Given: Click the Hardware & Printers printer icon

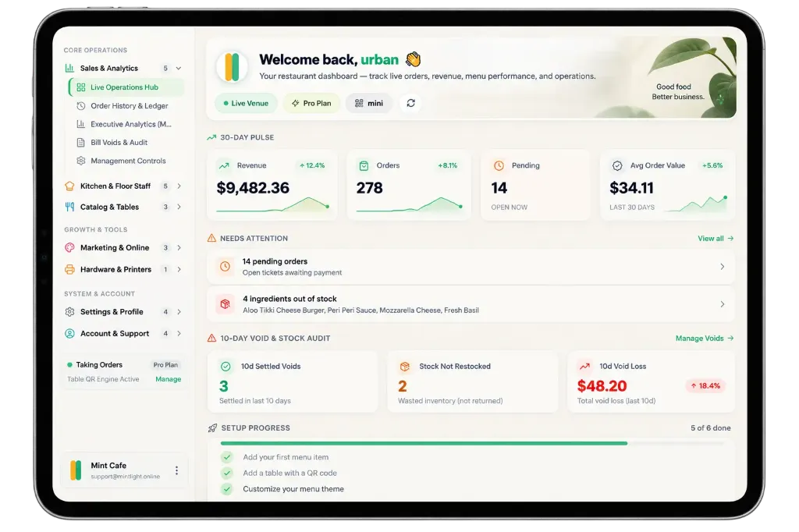Looking at the screenshot, I should coord(69,270).
